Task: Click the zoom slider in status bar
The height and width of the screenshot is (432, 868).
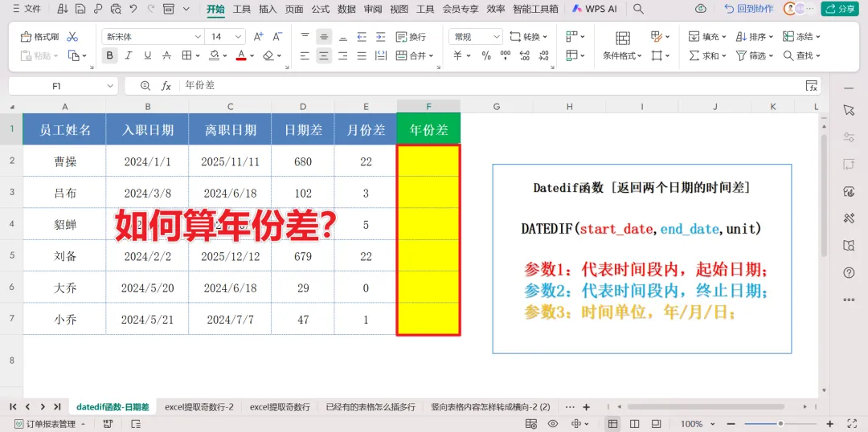Action: tap(780, 424)
